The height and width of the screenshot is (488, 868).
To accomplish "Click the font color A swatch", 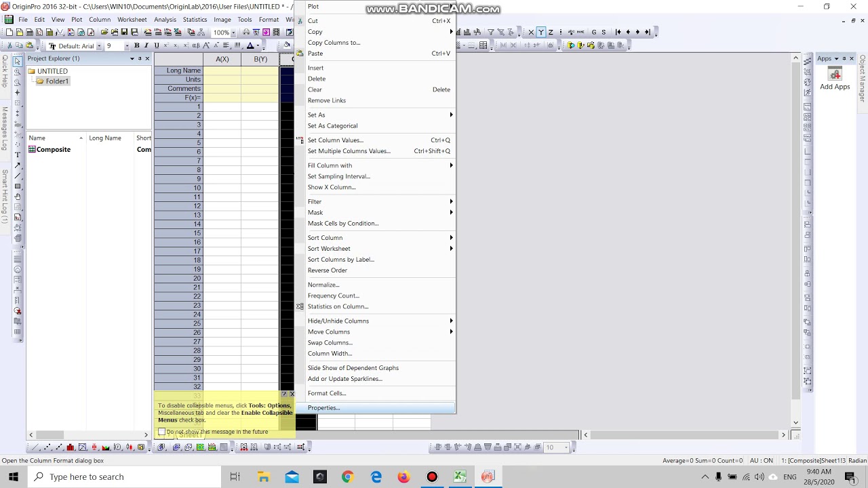I will 250,46.
